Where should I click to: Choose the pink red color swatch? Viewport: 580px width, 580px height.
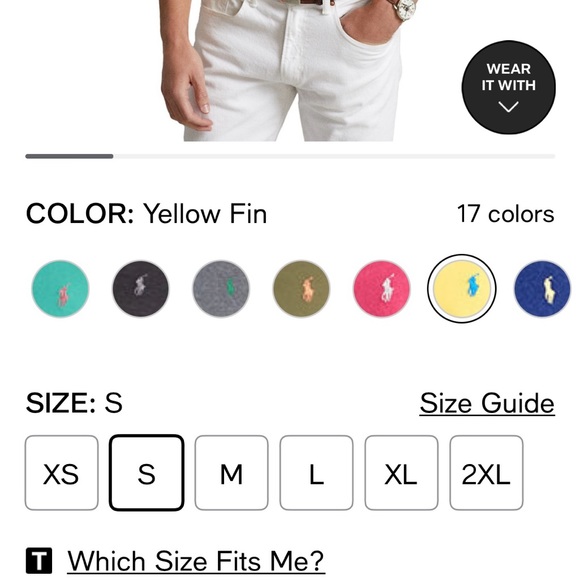[382, 289]
